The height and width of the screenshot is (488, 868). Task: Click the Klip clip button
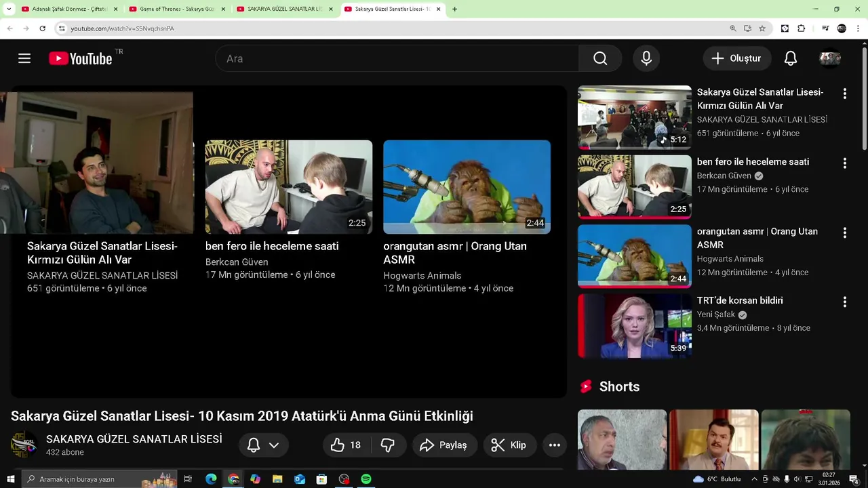click(x=509, y=445)
